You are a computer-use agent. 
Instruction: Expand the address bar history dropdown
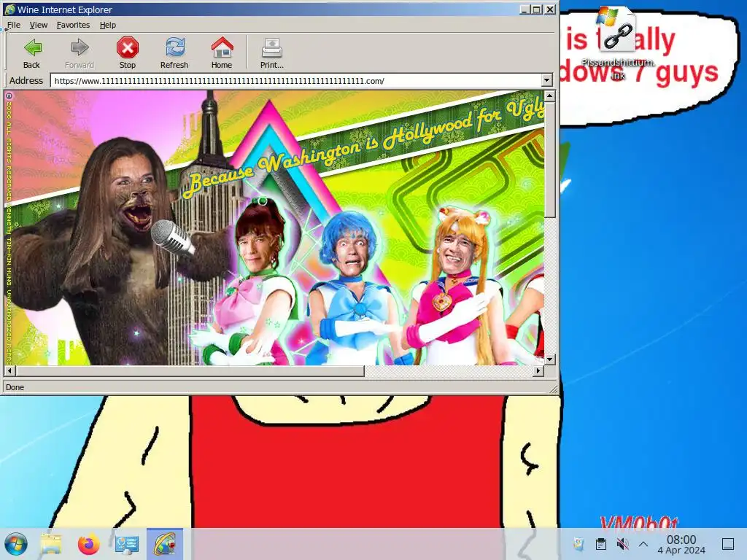547,80
